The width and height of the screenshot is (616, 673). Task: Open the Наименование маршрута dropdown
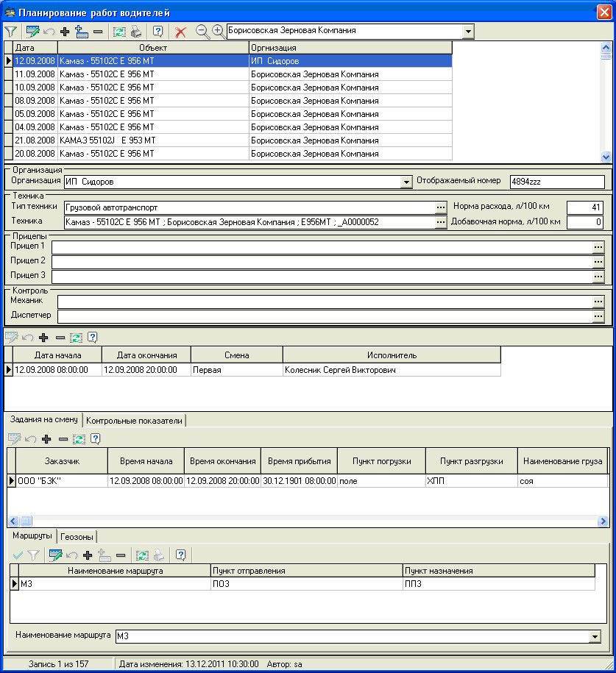[x=595, y=636]
